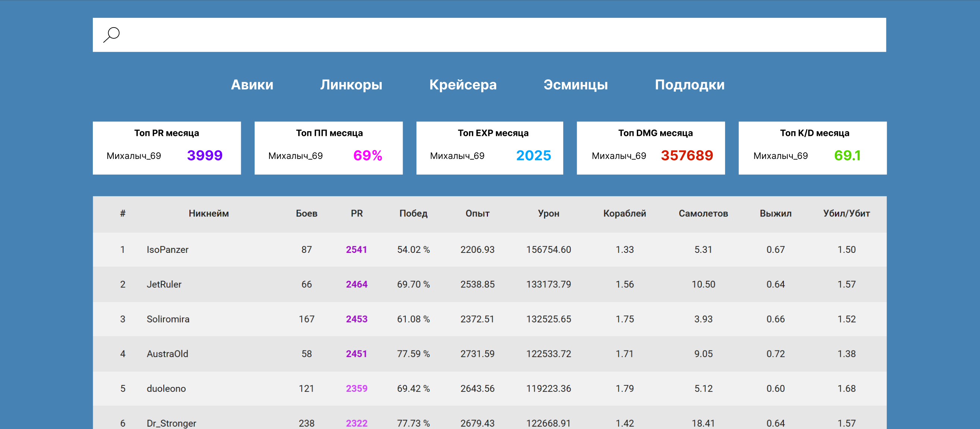Click battles cell 167
Viewport: 980px width, 429px height.
tap(307, 319)
